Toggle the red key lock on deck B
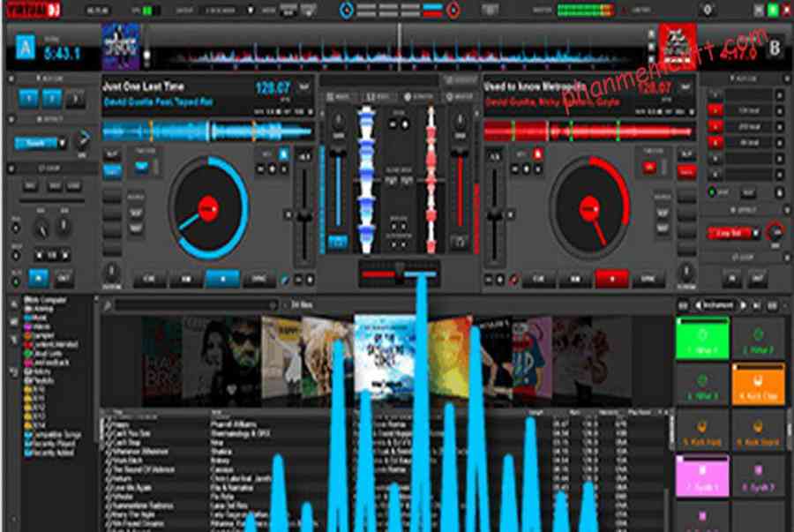The image size is (794, 532). [x=538, y=154]
